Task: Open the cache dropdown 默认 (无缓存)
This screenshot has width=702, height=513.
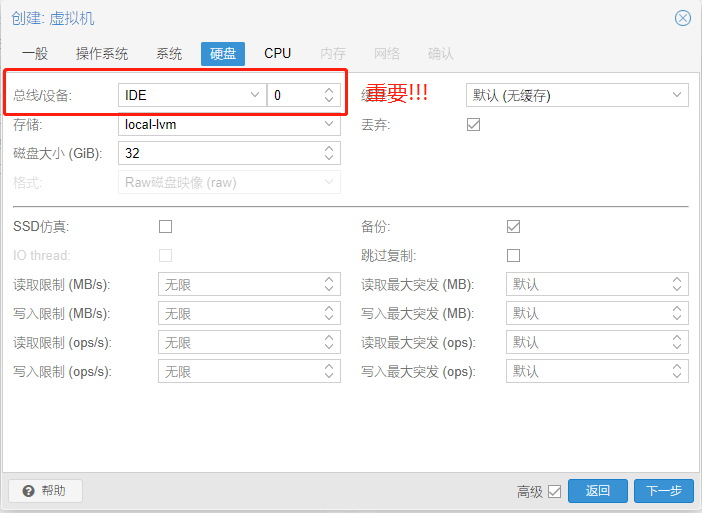Action: pyautogui.click(x=577, y=95)
